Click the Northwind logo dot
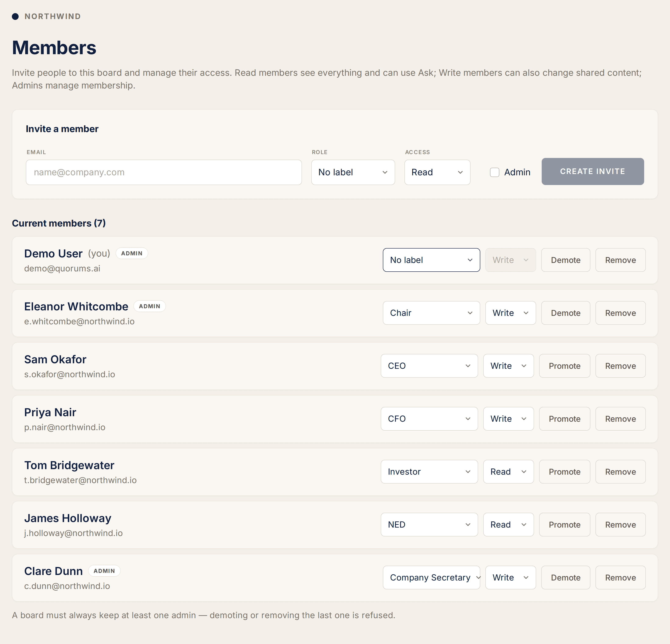This screenshot has height=644, width=670. [x=15, y=17]
